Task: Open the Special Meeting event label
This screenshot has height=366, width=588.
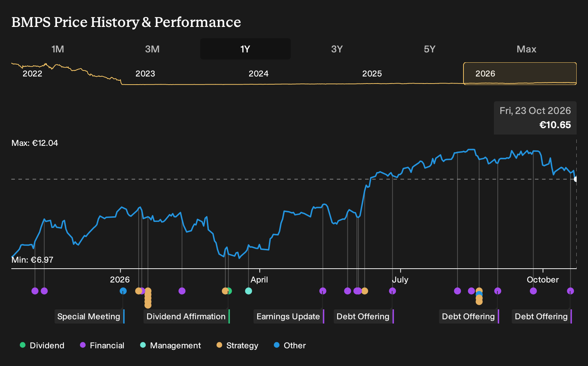Action: (x=89, y=316)
